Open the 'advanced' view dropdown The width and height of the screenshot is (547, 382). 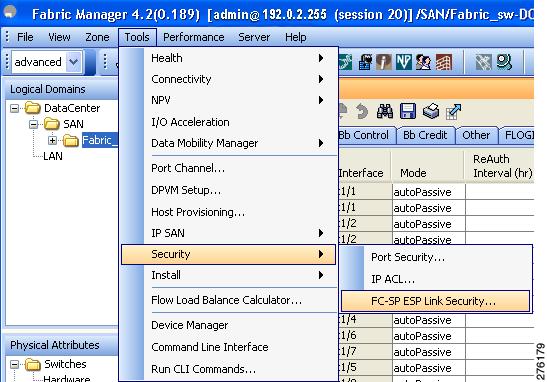click(x=73, y=62)
